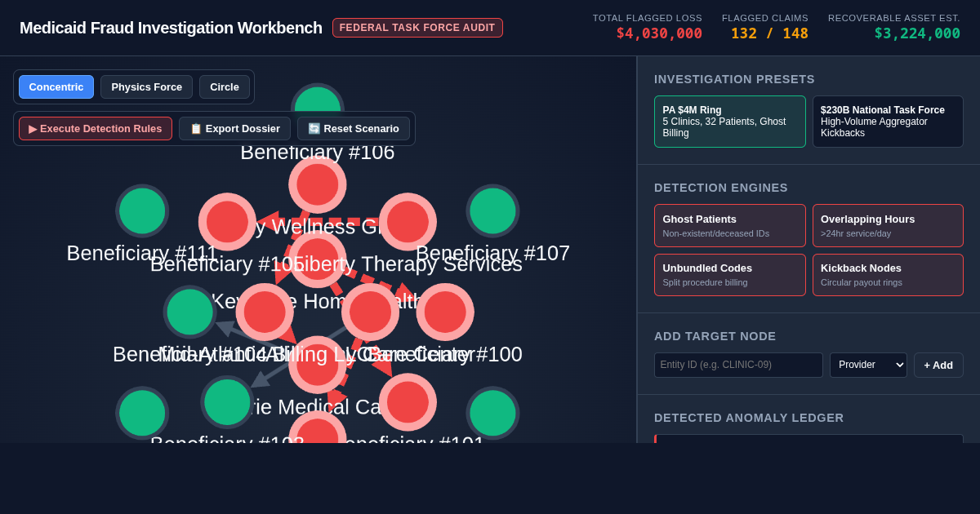This screenshot has height=514, width=980.
Task: Click the $3,224,000 recoverable asset value
Action: click(x=917, y=33)
